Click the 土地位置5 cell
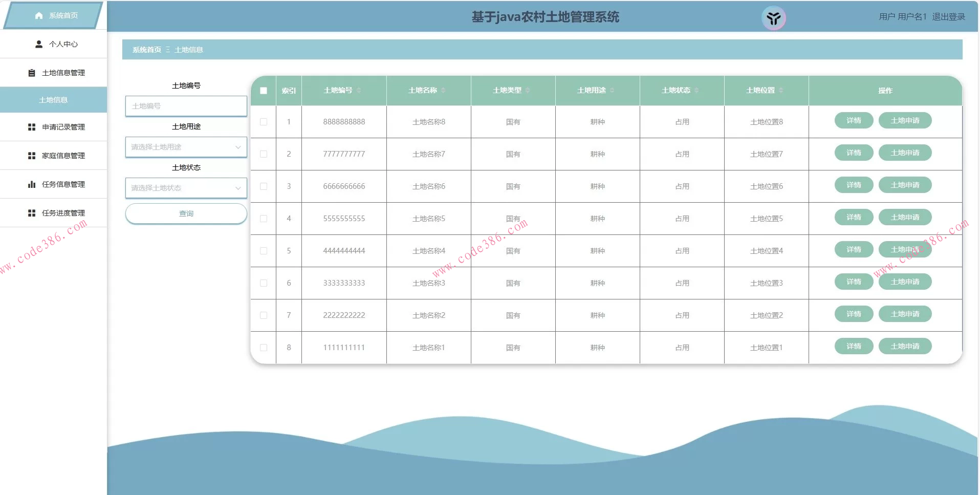The width and height of the screenshot is (980, 495). click(766, 219)
